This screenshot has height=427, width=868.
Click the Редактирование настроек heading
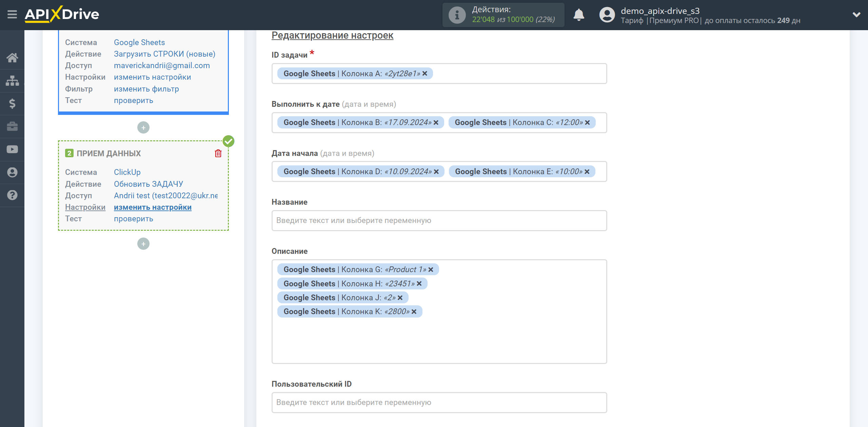tap(332, 35)
